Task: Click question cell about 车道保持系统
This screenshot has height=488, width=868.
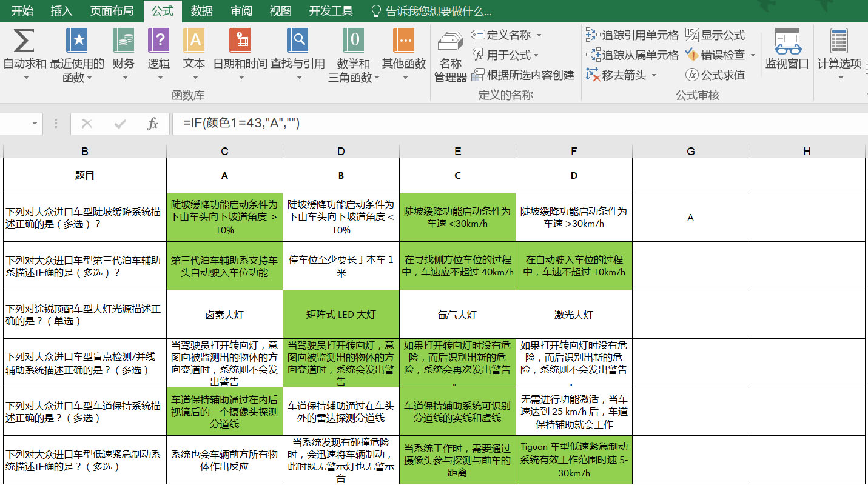Action: [85, 412]
